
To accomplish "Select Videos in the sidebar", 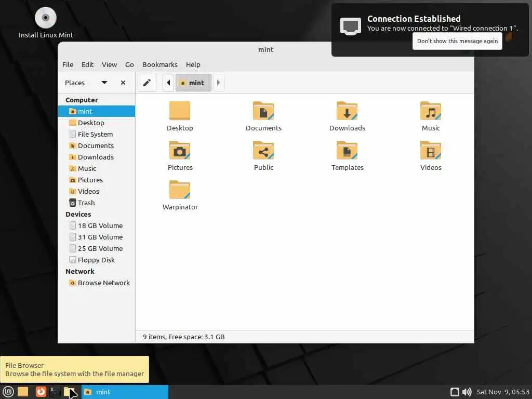I will tap(97, 191).
